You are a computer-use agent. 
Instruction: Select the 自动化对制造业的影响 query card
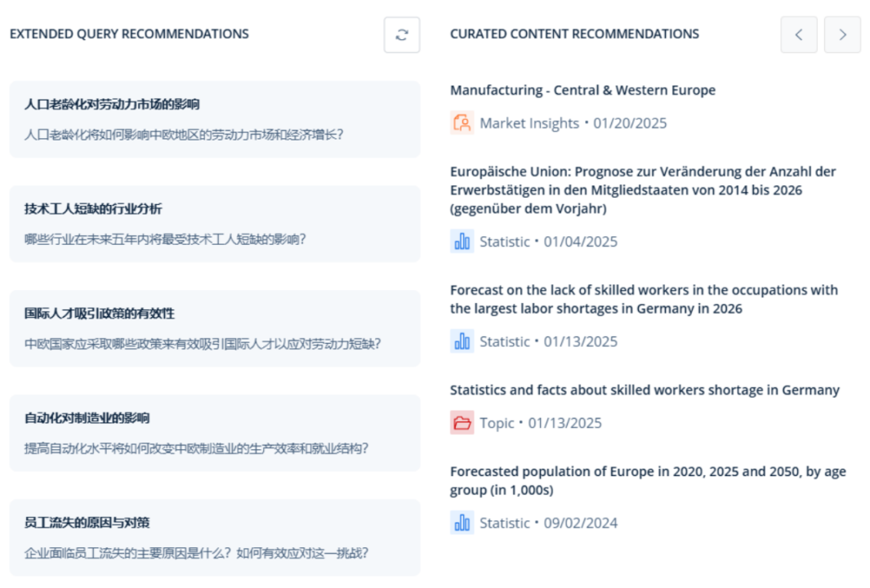pyautogui.click(x=215, y=433)
